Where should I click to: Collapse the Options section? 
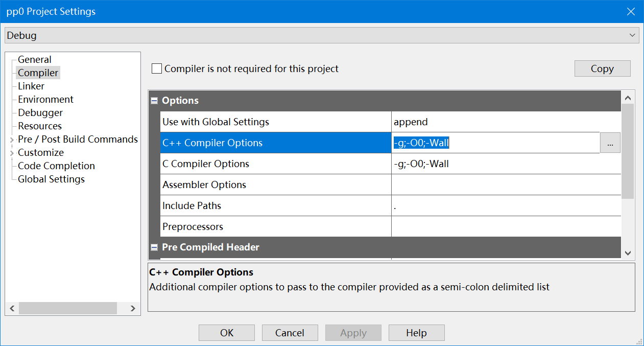(154, 101)
